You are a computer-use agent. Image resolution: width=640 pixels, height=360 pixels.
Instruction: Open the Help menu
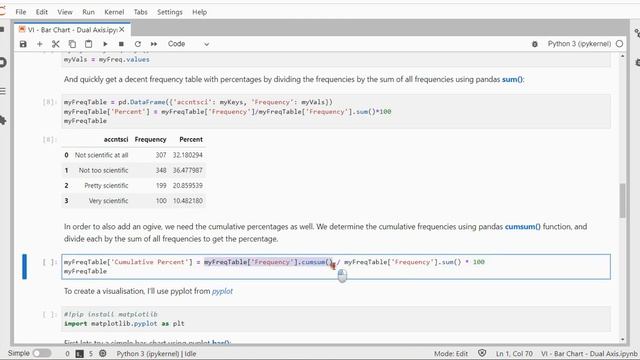tap(200, 12)
